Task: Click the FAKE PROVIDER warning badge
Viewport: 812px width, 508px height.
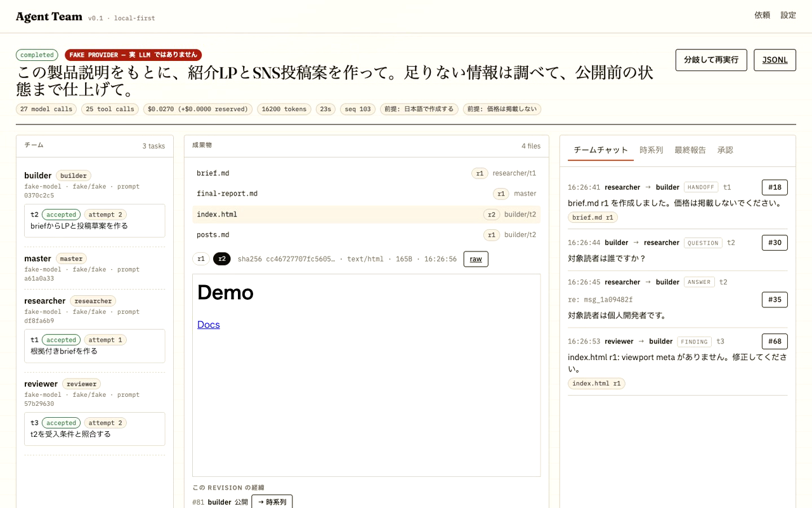Action: tap(133, 55)
